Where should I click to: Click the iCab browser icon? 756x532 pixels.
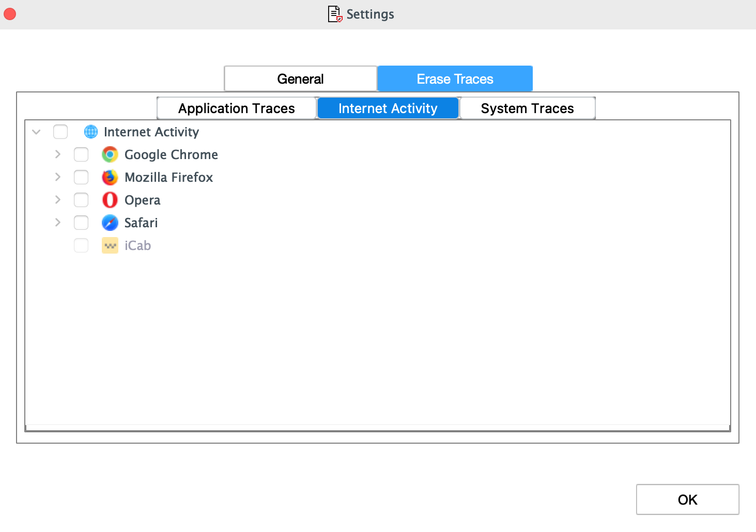point(110,245)
